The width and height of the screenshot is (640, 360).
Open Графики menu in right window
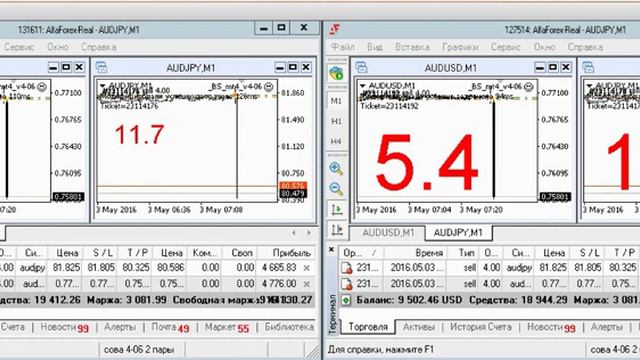460,47
